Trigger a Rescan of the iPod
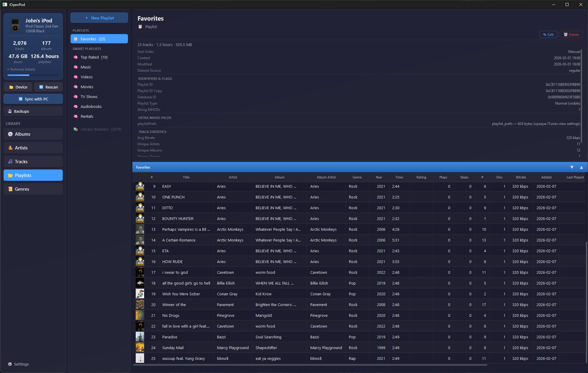 [48, 87]
